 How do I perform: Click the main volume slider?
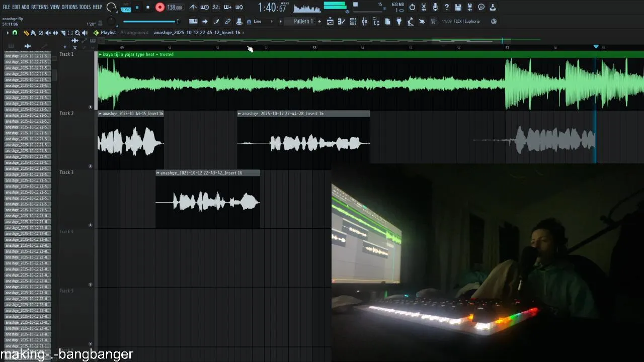151,22
